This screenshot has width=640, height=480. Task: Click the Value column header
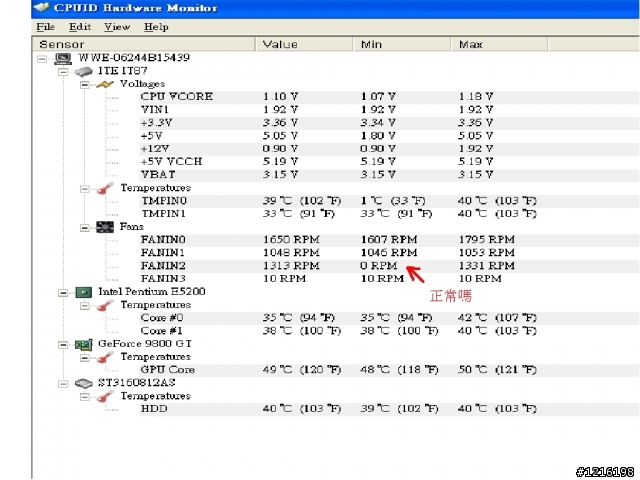[x=304, y=44]
